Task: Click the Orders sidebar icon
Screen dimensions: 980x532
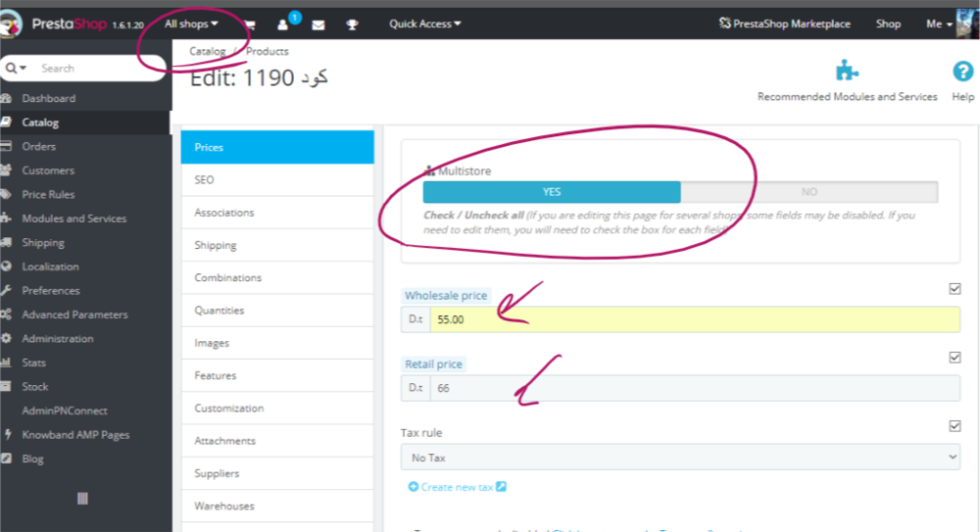Action: (x=6, y=146)
